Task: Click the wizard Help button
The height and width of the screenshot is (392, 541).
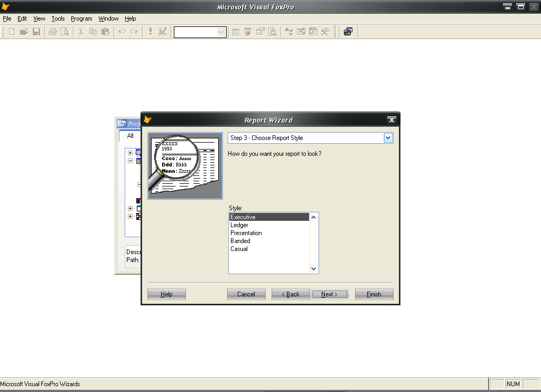Action: pyautogui.click(x=166, y=294)
